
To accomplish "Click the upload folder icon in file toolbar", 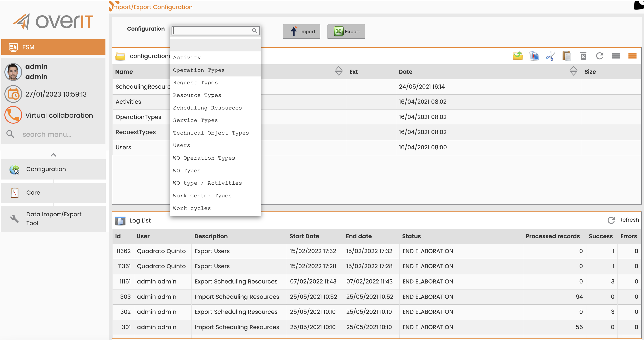I will (x=517, y=56).
